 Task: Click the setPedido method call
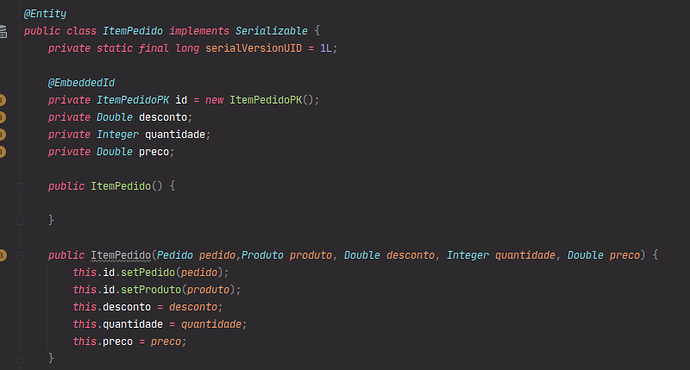pyautogui.click(x=147, y=273)
